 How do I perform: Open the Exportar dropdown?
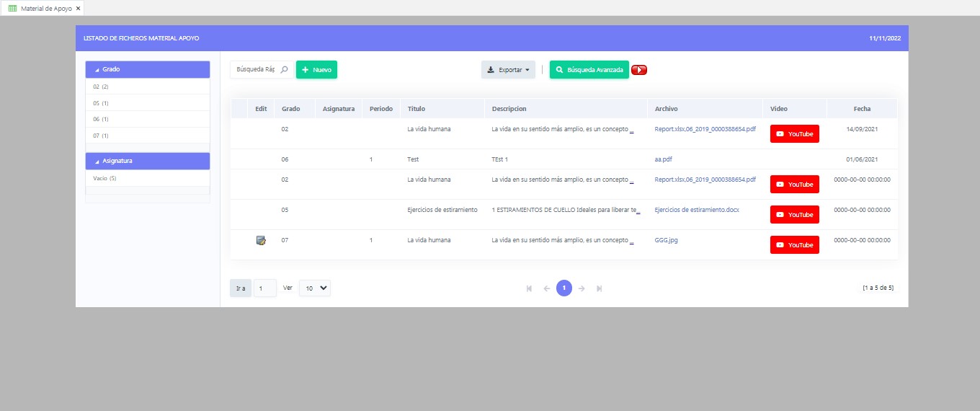[508, 70]
